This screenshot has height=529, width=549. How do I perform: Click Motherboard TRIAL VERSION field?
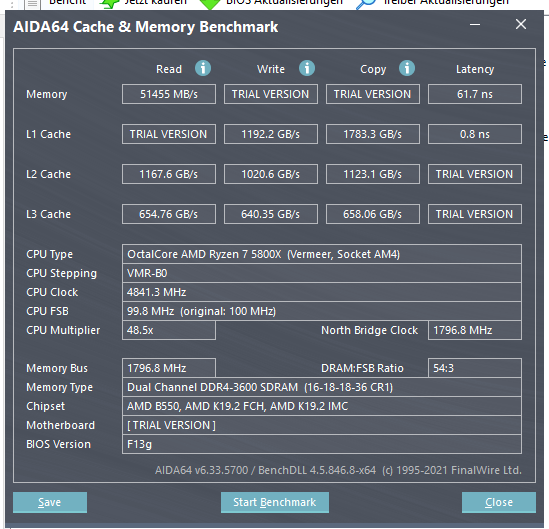(322, 425)
